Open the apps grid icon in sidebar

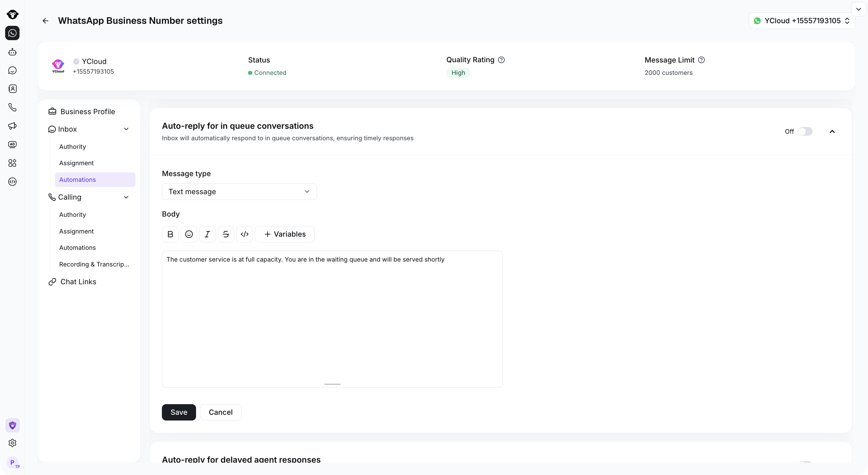coord(12,163)
